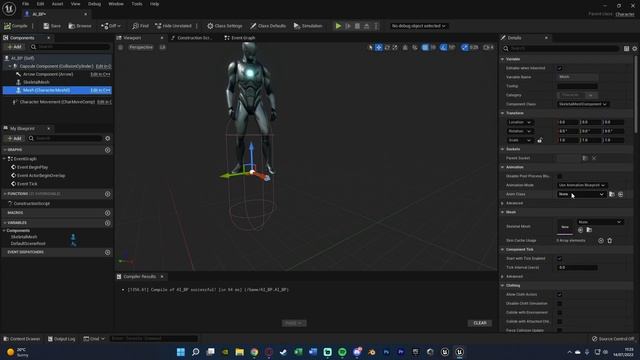This screenshot has width=640, height=360.
Task: Open the File menu
Action: coord(25,4)
